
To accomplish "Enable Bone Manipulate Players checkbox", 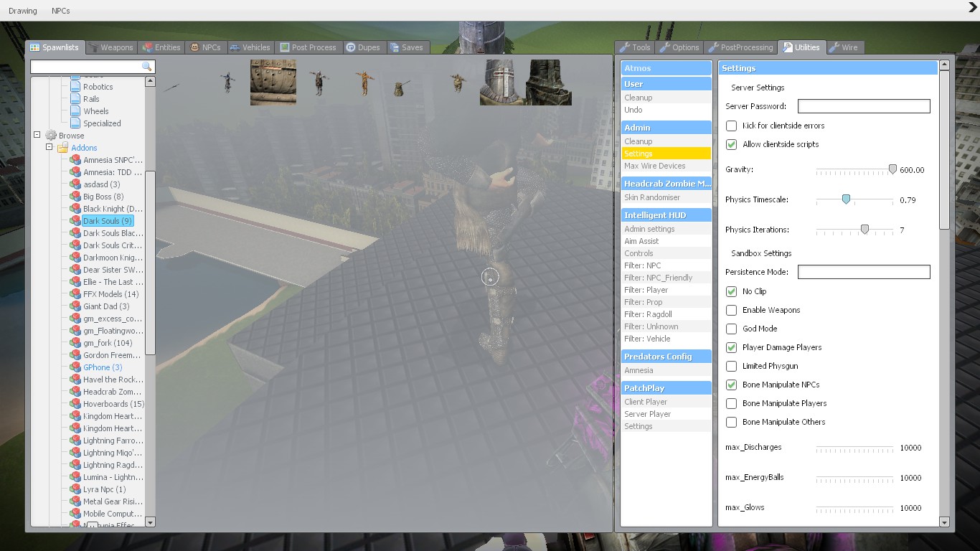I will pyautogui.click(x=731, y=403).
